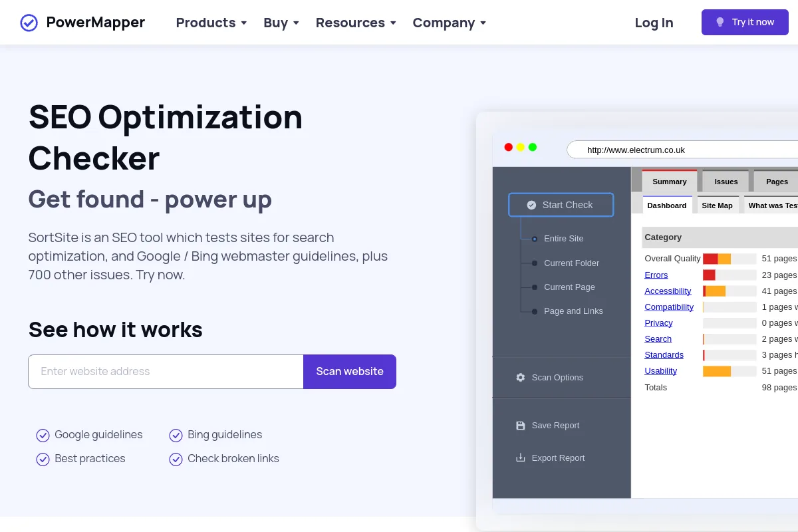Click the Totals row label
This screenshot has height=532, width=798.
click(x=656, y=387)
